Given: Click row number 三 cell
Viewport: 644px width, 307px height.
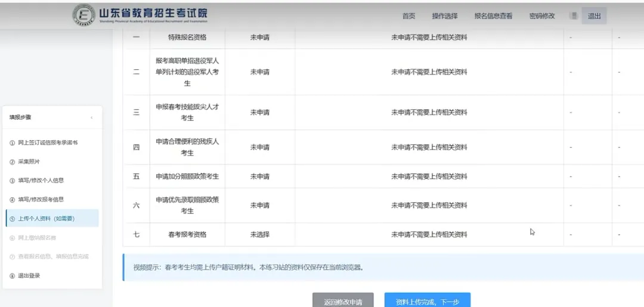Looking at the screenshot, I should (x=137, y=113).
